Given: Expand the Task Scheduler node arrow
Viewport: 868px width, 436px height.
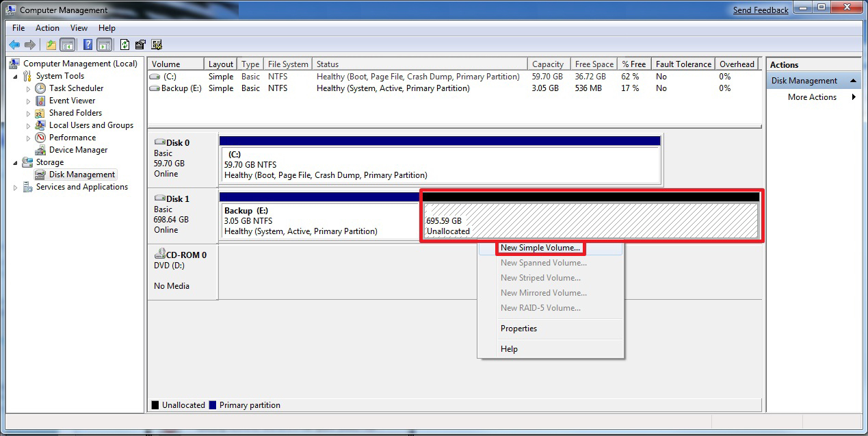Looking at the screenshot, I should [28, 89].
